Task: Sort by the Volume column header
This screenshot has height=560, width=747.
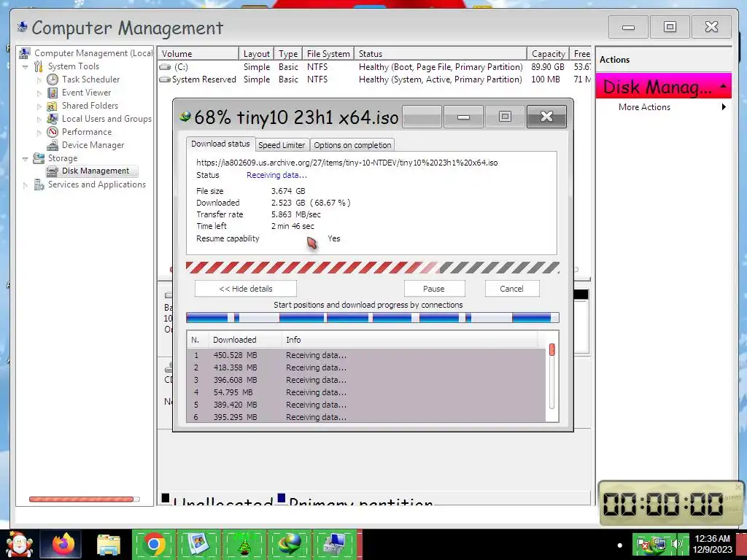Action: [x=198, y=54]
